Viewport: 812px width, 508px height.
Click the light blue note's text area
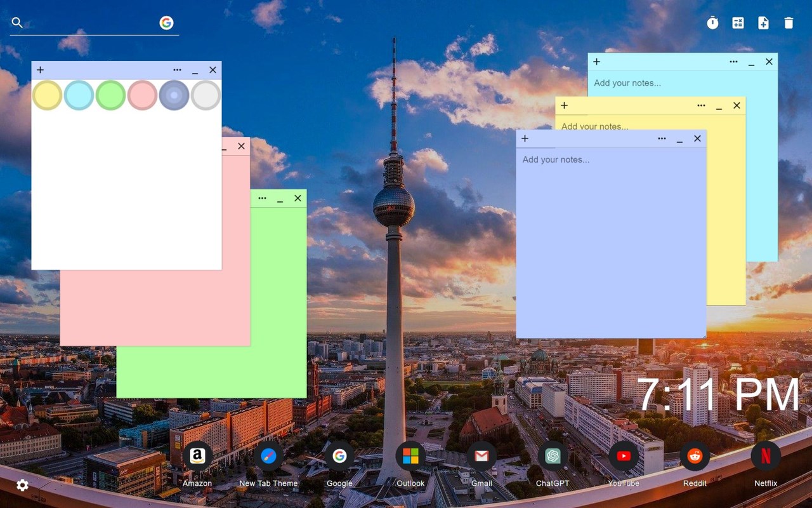[683, 83]
